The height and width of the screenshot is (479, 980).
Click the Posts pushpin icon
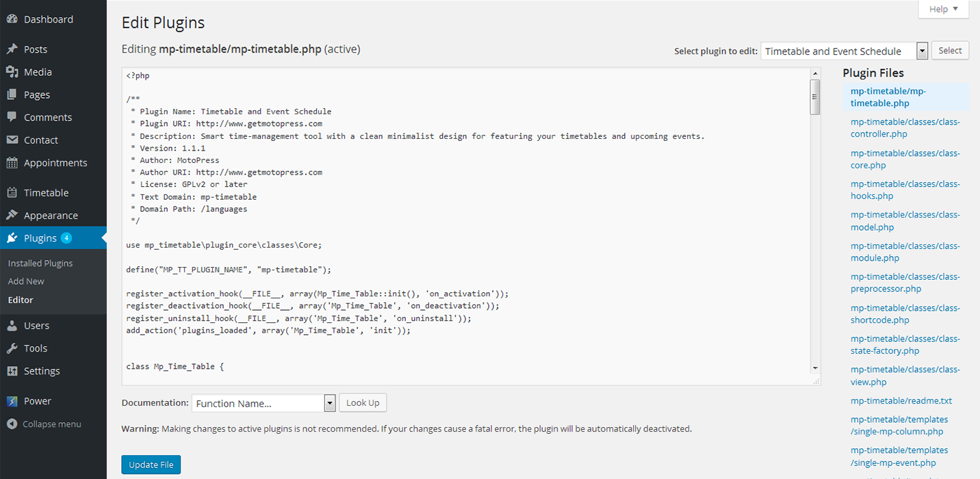(12, 49)
